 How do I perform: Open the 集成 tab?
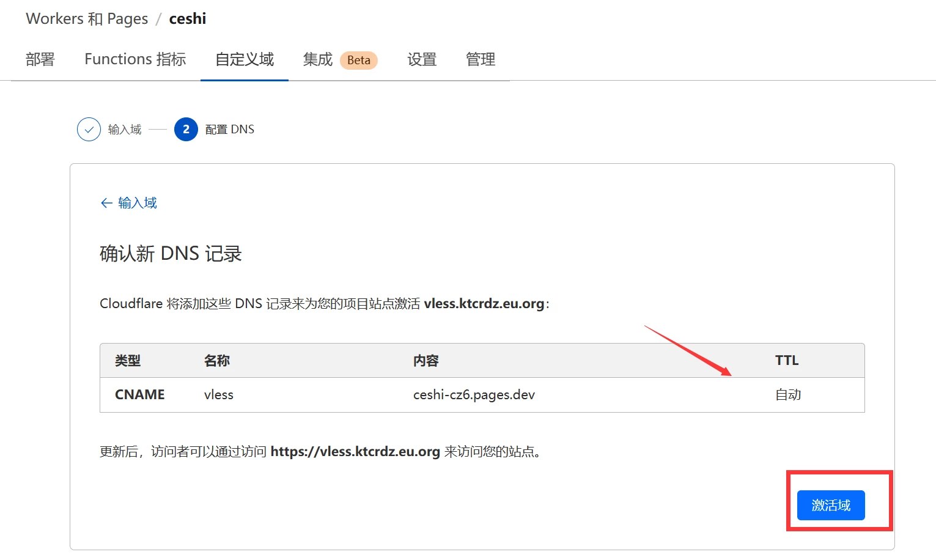point(318,59)
